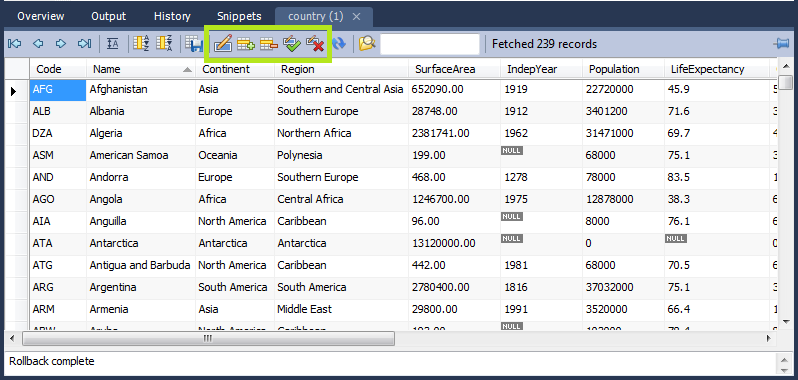Click Armenia's Middle East region cell
798x380 pixels.
click(341, 309)
